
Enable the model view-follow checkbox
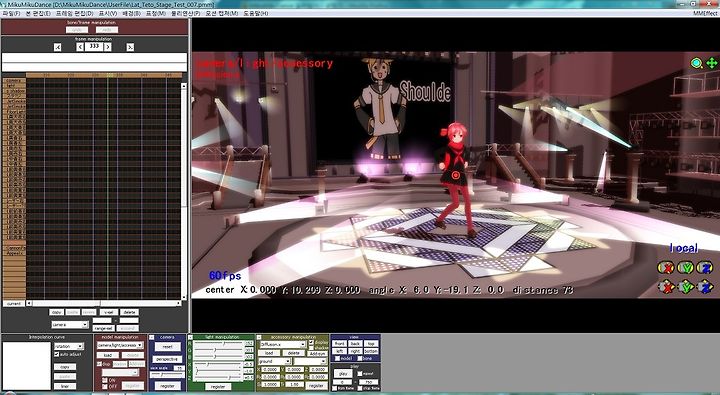click(x=338, y=358)
